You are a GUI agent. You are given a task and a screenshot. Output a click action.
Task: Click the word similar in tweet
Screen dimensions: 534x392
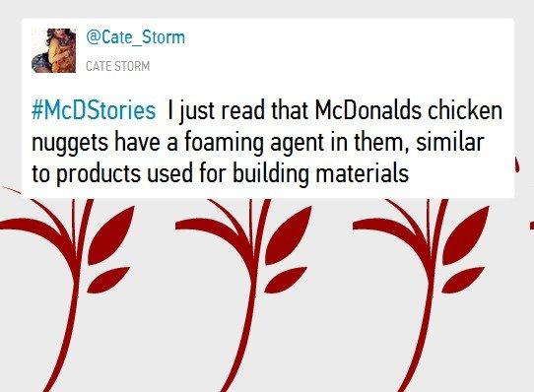pyautogui.click(x=450, y=142)
